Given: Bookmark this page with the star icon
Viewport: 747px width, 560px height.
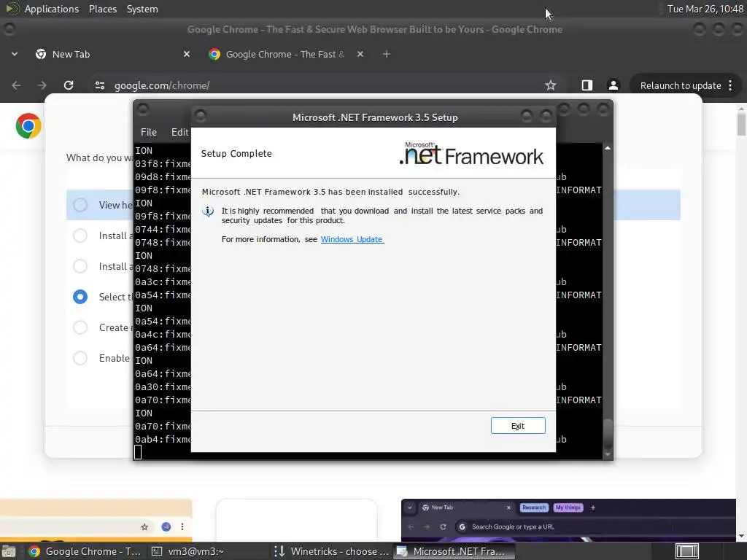Looking at the screenshot, I should [x=551, y=85].
